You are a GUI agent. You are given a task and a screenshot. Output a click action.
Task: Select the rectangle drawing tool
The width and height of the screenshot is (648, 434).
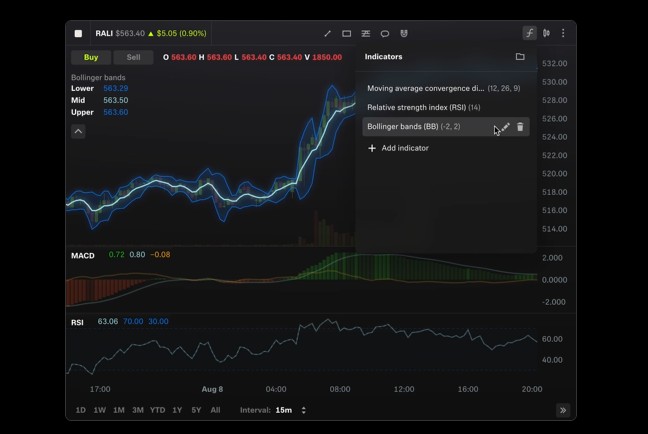pos(346,33)
